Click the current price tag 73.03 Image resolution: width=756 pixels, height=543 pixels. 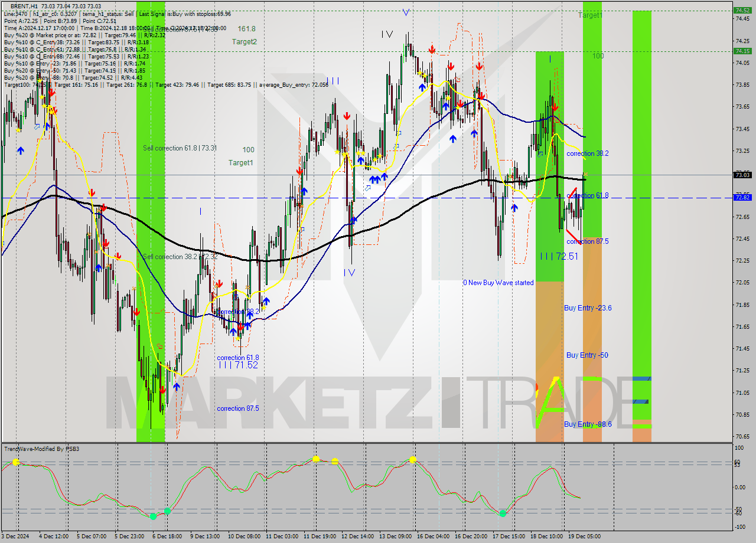(x=742, y=175)
